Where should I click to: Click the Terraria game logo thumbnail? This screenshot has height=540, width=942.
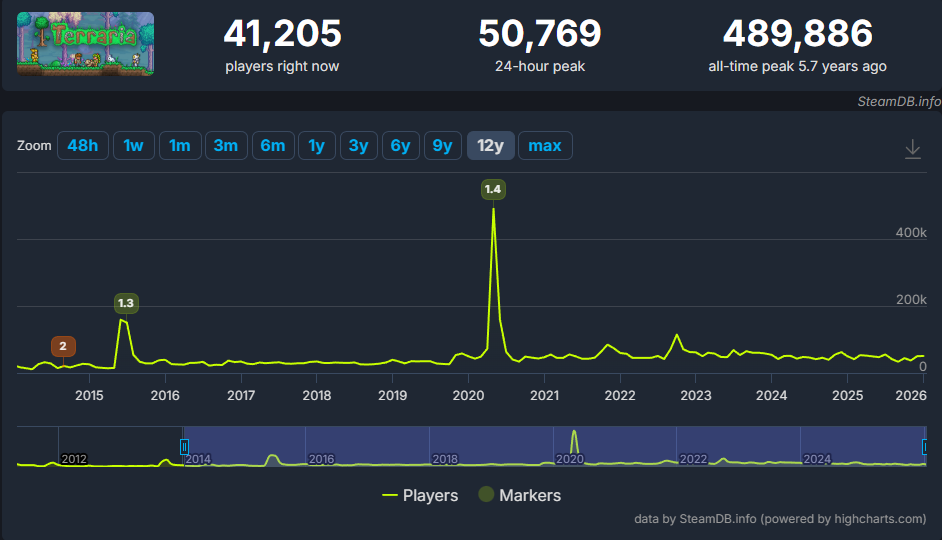click(85, 44)
